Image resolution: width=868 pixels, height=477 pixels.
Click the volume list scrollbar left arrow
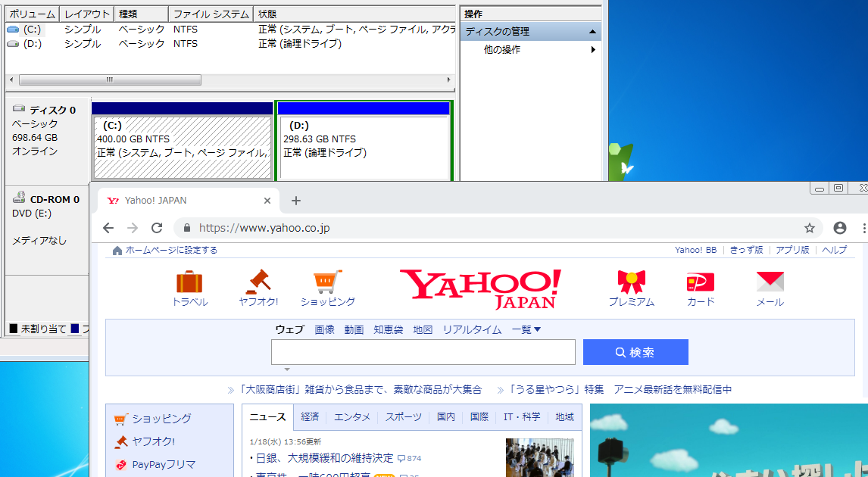point(11,80)
